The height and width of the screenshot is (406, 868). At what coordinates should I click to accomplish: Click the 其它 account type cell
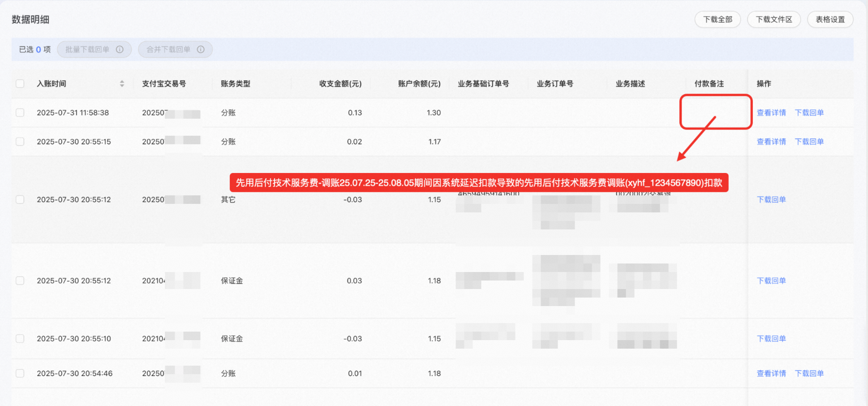[x=228, y=199]
